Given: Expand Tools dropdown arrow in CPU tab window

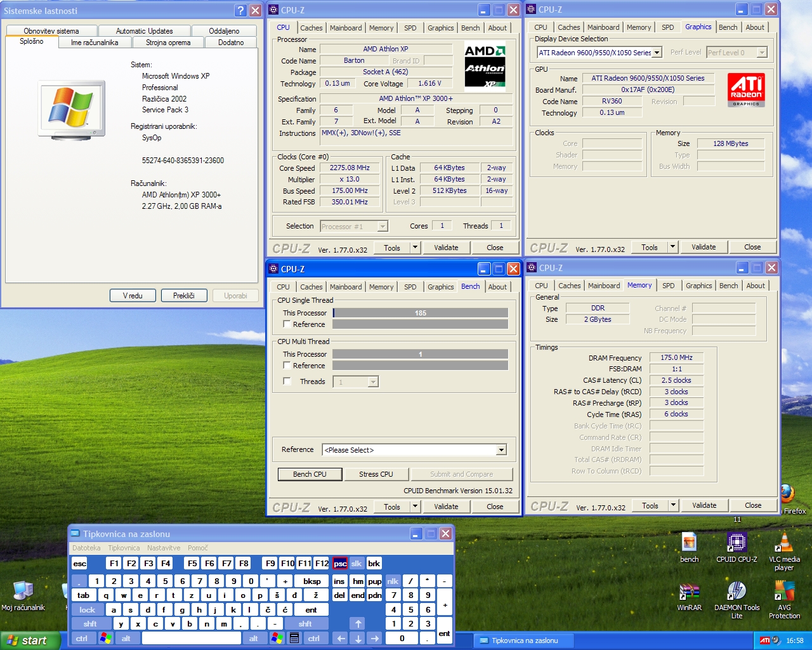Looking at the screenshot, I should (416, 248).
